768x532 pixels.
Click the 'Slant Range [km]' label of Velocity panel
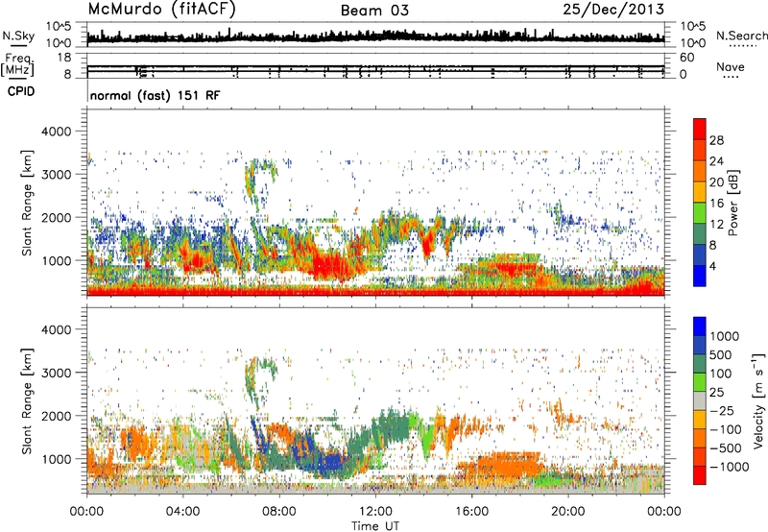coord(27,401)
